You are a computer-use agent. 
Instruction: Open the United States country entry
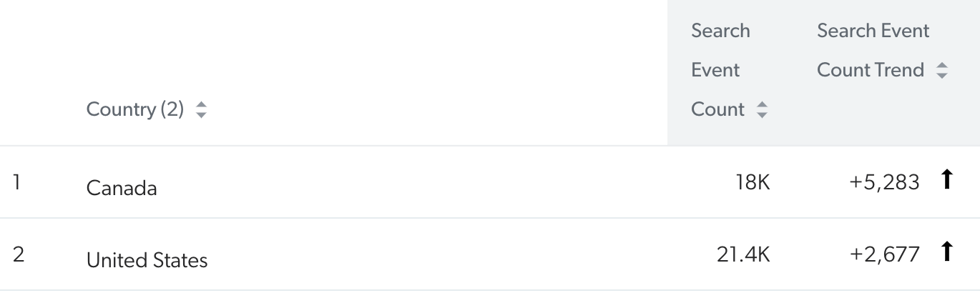(x=147, y=259)
